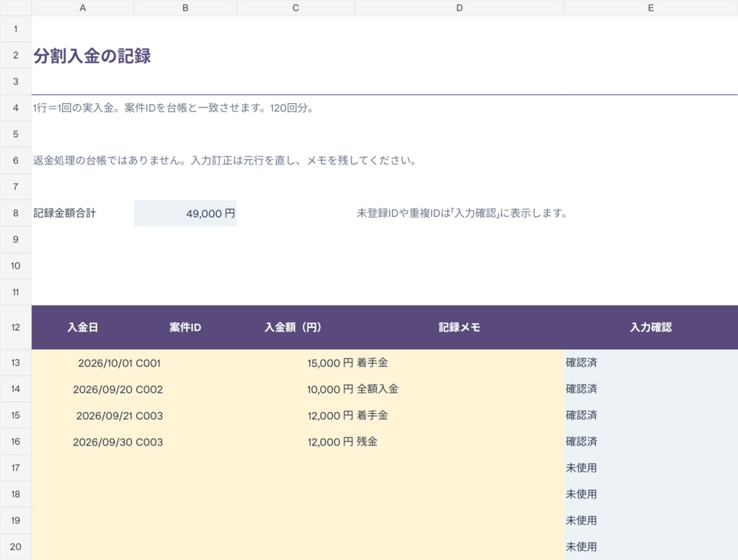Select the 49,000 円 total cell
The width and height of the screenshot is (738, 560).
(185, 213)
